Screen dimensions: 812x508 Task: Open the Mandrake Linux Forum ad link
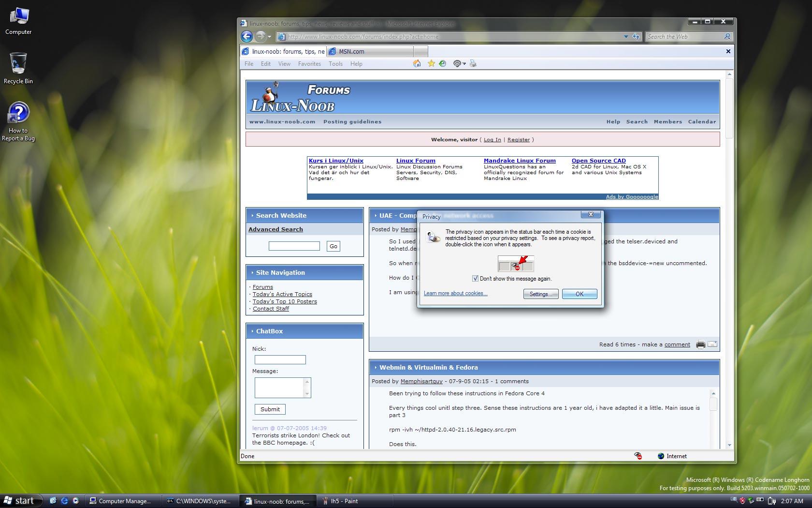[520, 161]
